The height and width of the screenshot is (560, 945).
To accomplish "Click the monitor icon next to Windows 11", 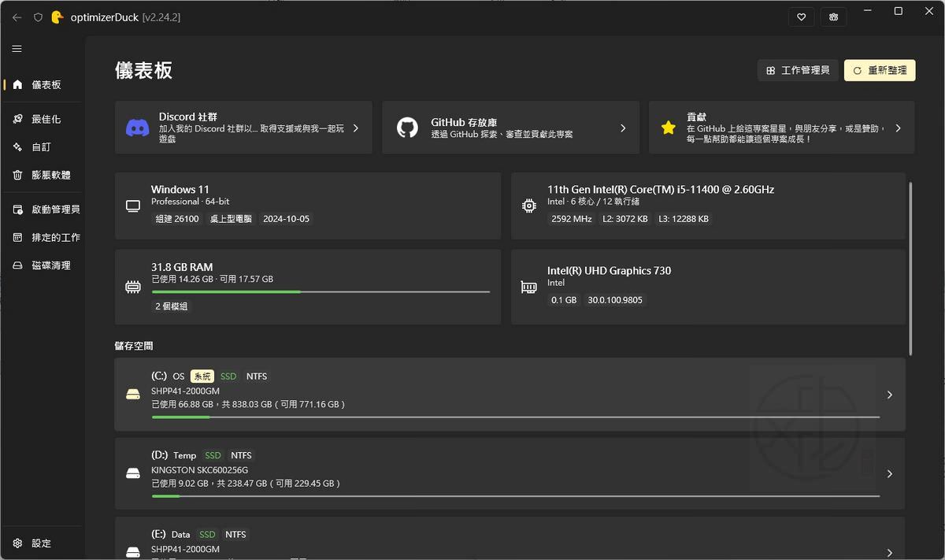I will click(133, 206).
